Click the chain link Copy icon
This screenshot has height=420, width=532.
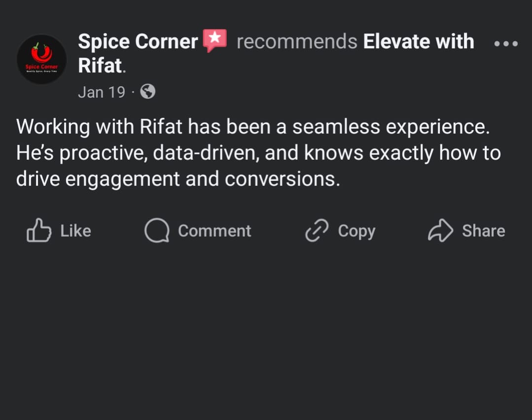tap(317, 230)
